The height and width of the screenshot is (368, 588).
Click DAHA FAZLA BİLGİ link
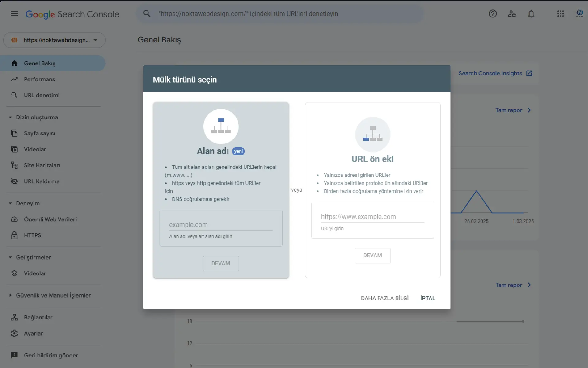tap(385, 298)
